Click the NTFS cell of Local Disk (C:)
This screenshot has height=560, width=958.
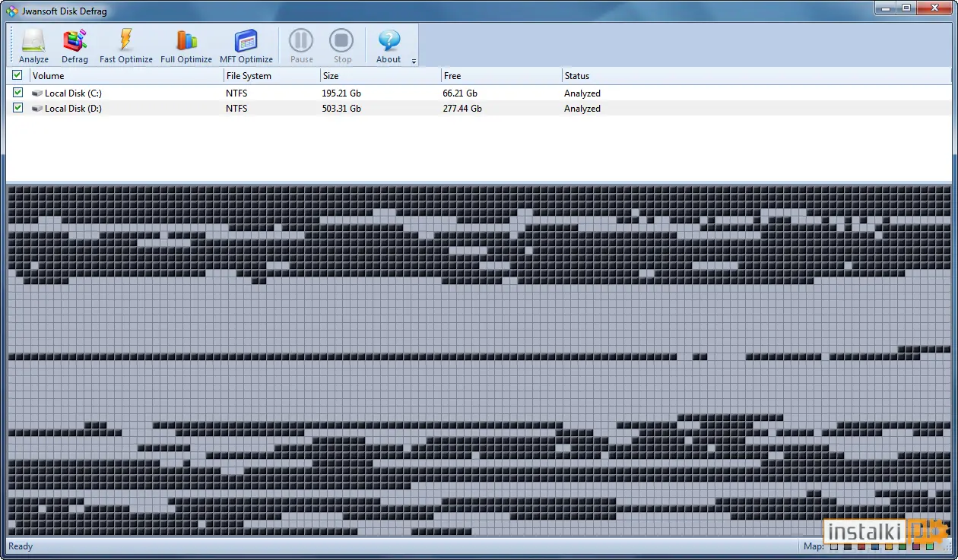coord(236,93)
